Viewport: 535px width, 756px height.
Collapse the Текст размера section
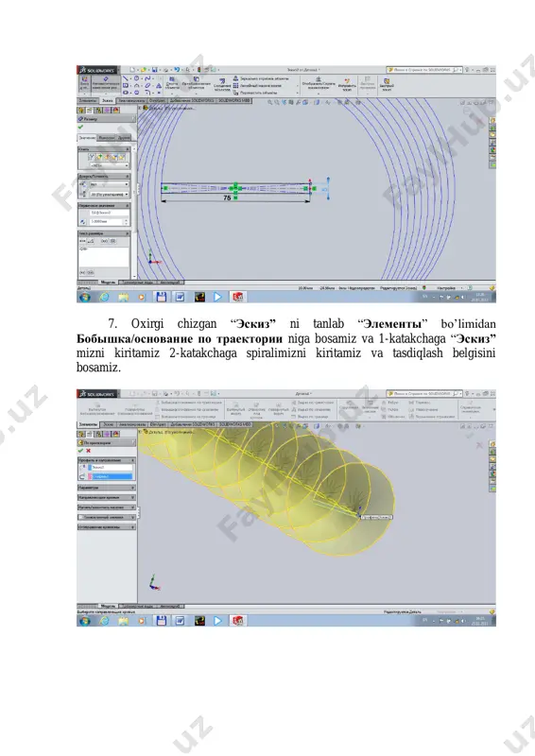128,233
